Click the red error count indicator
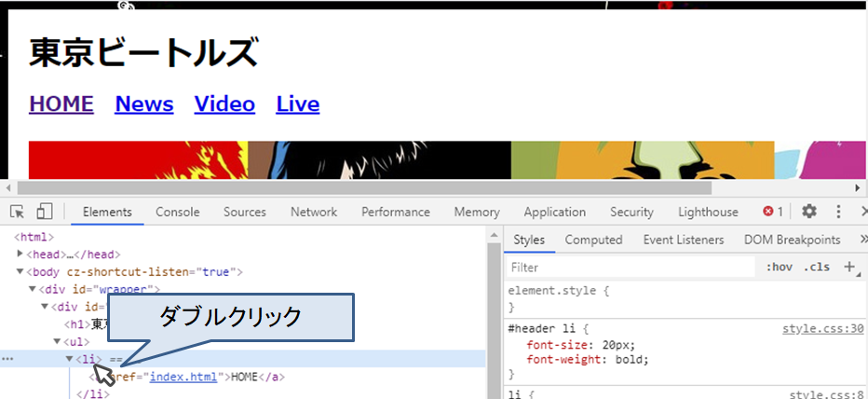Screen dimensions: 868x399 [773, 211]
